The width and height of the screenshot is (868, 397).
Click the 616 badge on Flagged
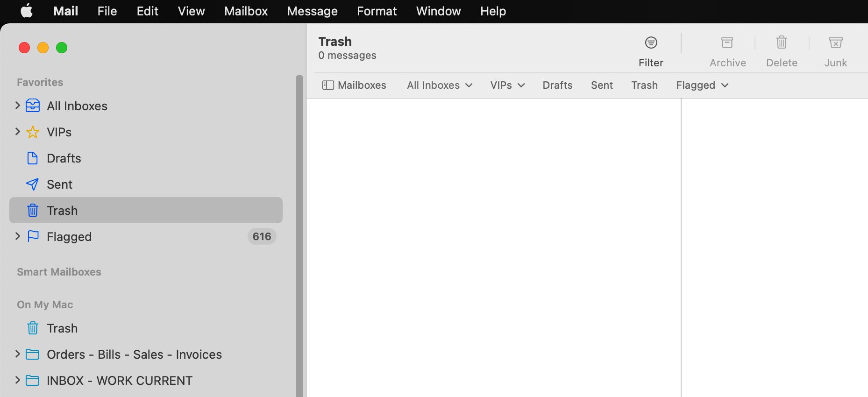pyautogui.click(x=262, y=236)
